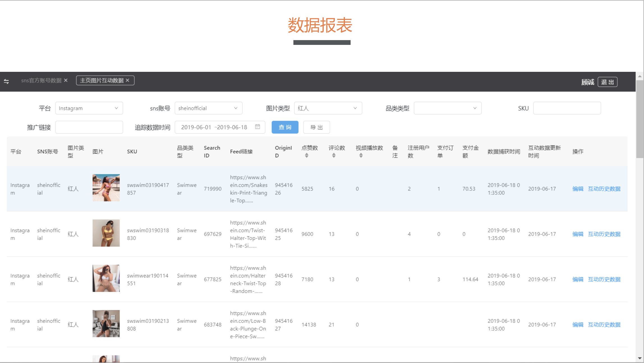Screen dimensions: 644x363
Task: Open 互动历史数据 for Search ID 719990
Action: 604,189
